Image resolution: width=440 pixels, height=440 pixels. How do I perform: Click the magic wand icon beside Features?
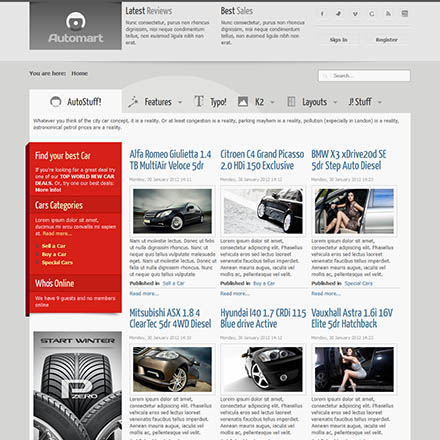click(133, 102)
